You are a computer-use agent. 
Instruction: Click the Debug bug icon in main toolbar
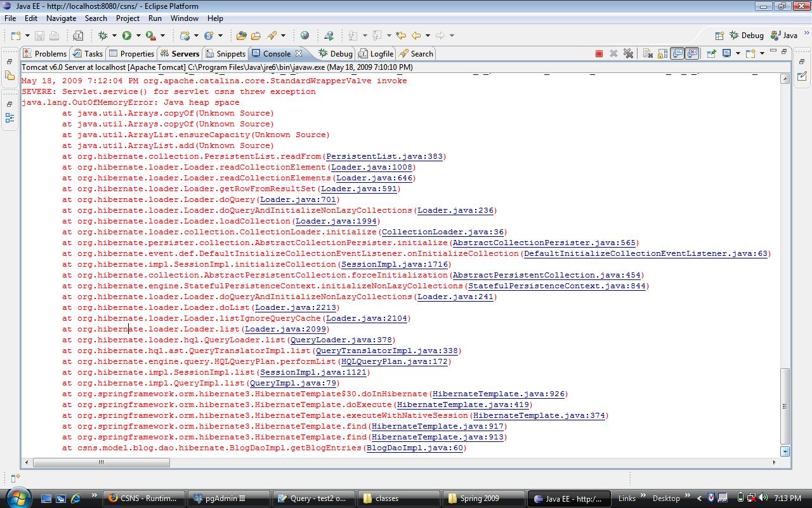(x=103, y=36)
